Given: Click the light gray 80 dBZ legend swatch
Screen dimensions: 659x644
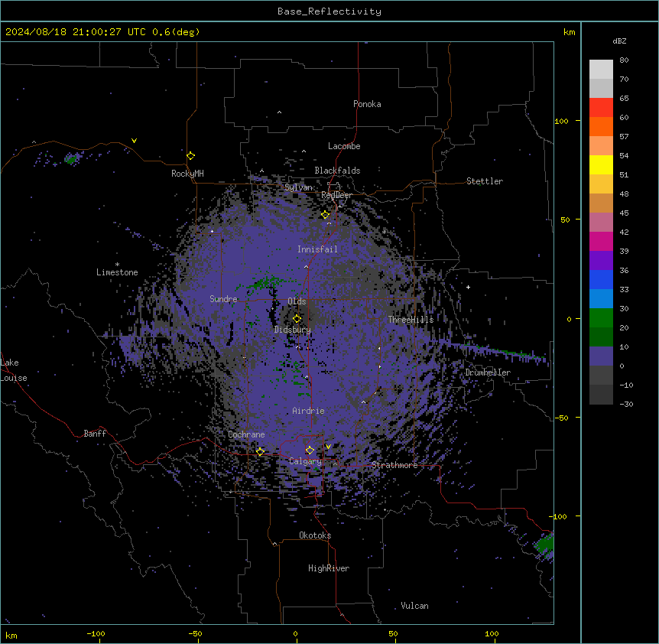Looking at the screenshot, I should coord(601,69).
